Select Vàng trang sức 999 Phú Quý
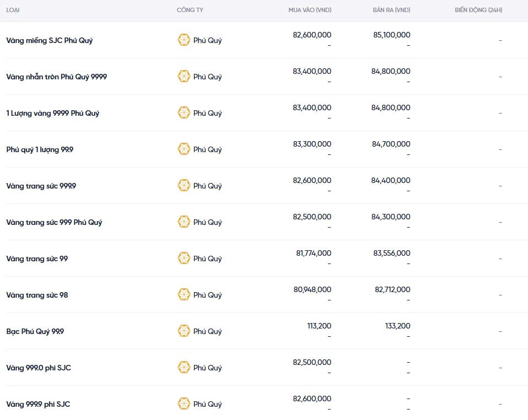 click(54, 222)
